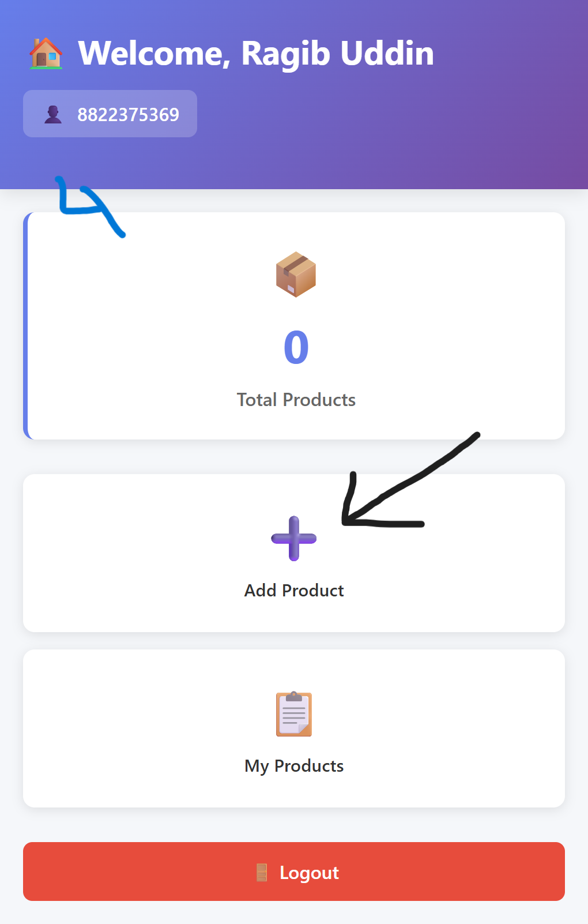Click the Welcome, Ragib Uddin heading
This screenshot has height=924, width=588.
[x=255, y=54]
